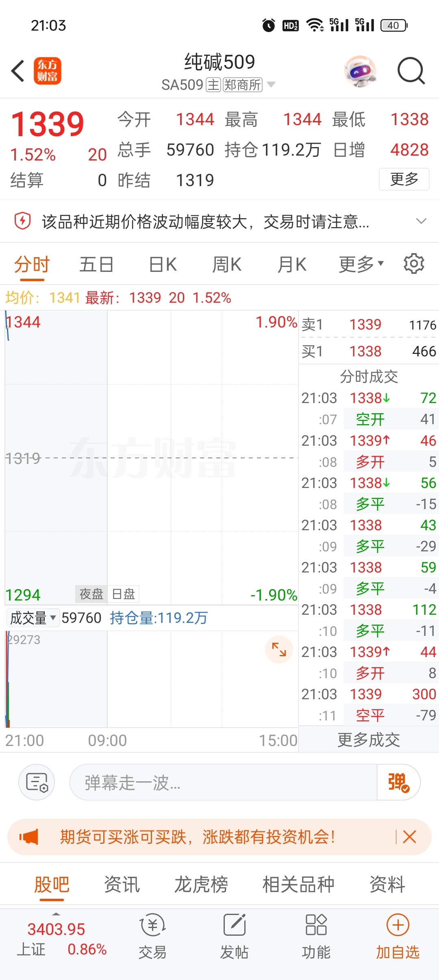Open the search magnifier icon
This screenshot has width=439, height=980.
[x=411, y=71]
